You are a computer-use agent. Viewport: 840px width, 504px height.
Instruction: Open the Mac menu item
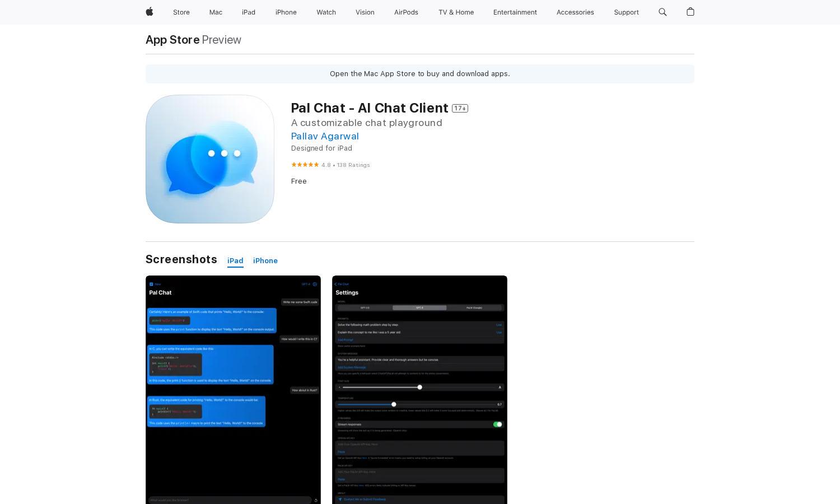216,12
